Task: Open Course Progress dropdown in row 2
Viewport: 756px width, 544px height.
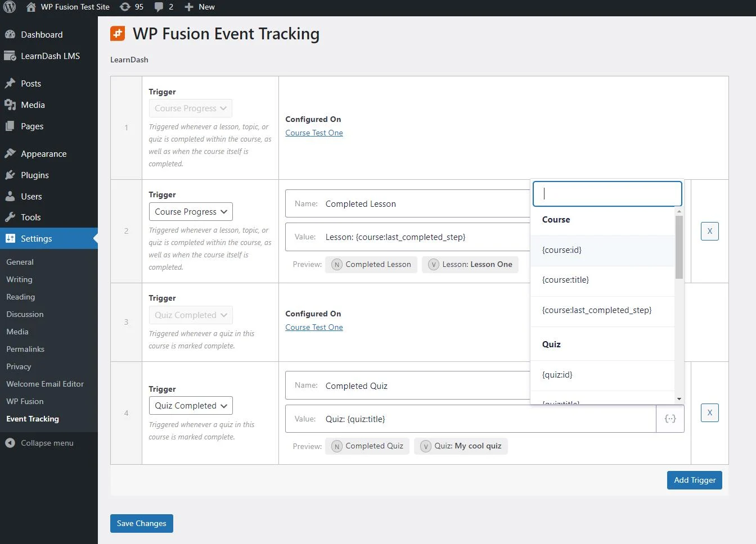Action: click(191, 211)
